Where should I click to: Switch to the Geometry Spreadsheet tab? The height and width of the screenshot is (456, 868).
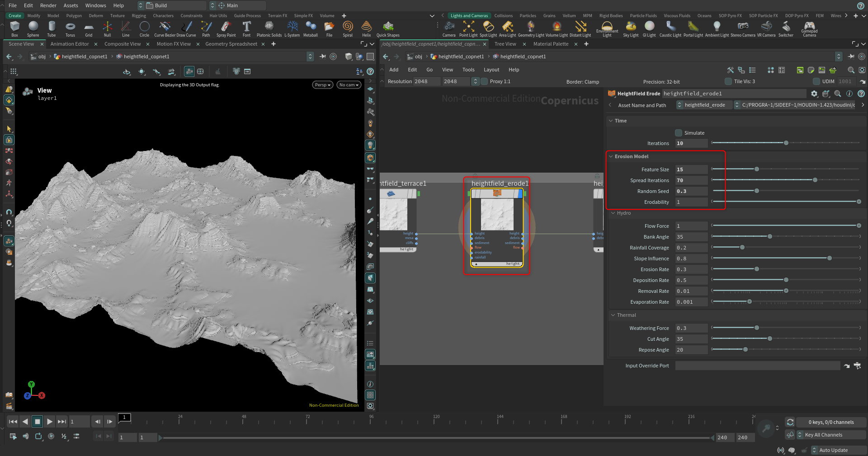coord(231,44)
